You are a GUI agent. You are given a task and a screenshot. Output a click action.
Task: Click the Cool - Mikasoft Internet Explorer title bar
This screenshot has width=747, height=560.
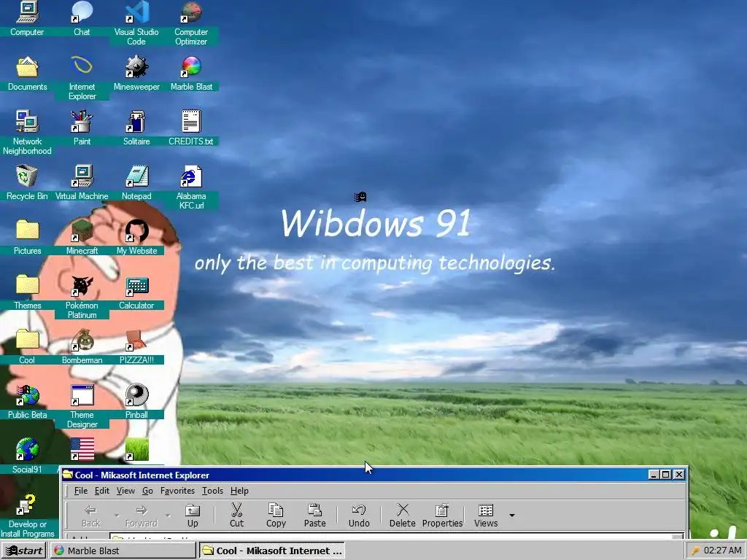pos(374,475)
